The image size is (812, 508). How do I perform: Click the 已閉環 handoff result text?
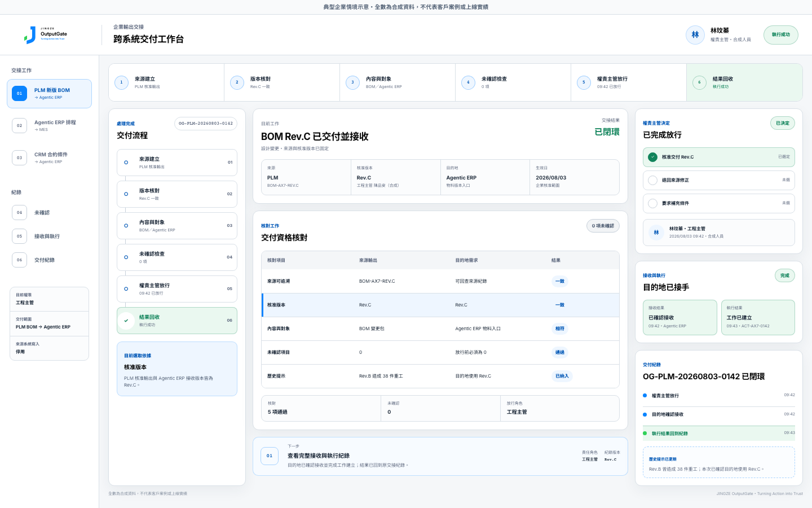(x=607, y=132)
